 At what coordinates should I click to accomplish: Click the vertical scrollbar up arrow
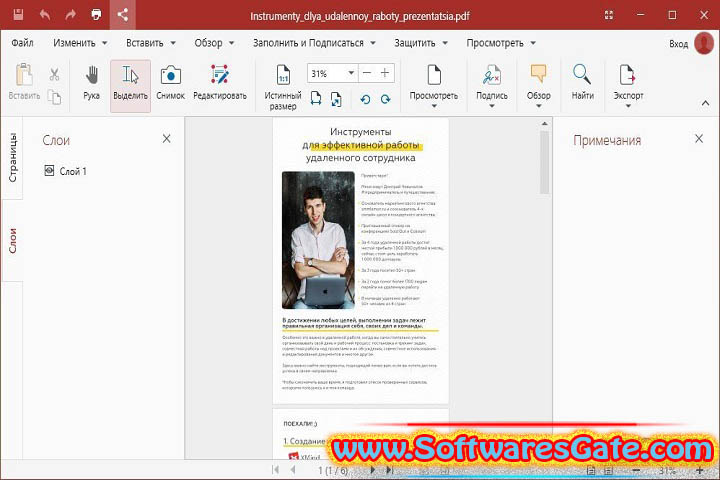545,124
